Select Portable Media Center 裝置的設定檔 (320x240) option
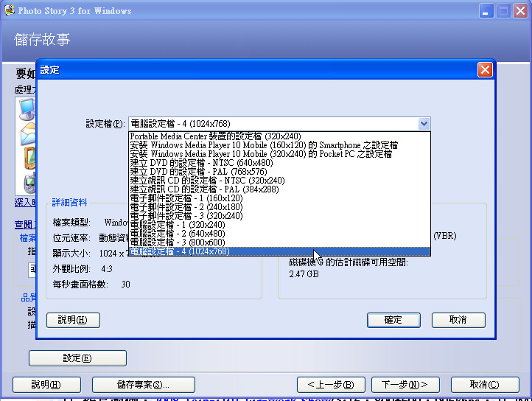532x401 pixels. 215,136
